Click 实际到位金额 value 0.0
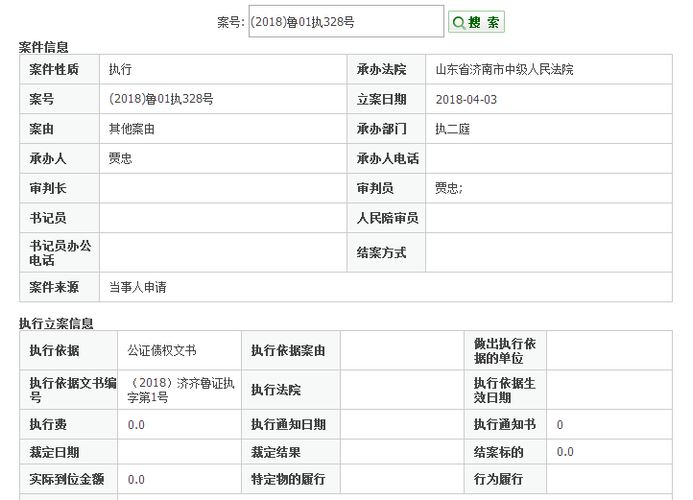693x500 pixels. (136, 480)
